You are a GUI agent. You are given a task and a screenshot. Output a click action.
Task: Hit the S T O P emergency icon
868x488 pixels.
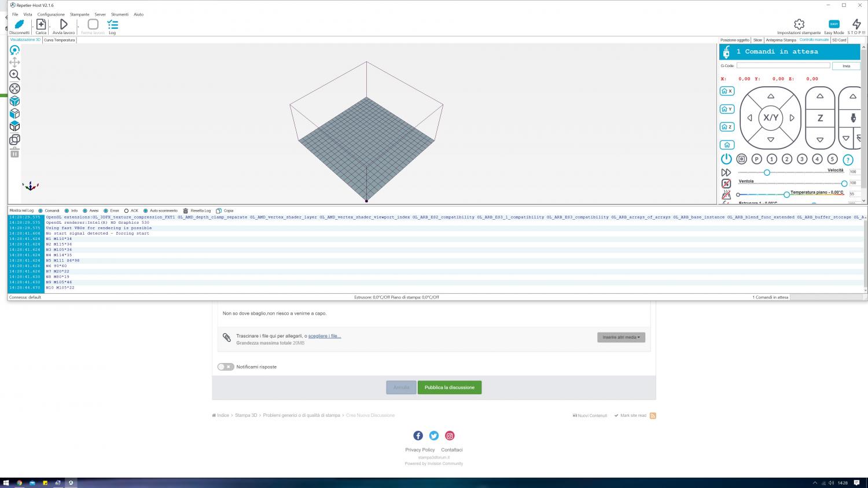pos(856,24)
